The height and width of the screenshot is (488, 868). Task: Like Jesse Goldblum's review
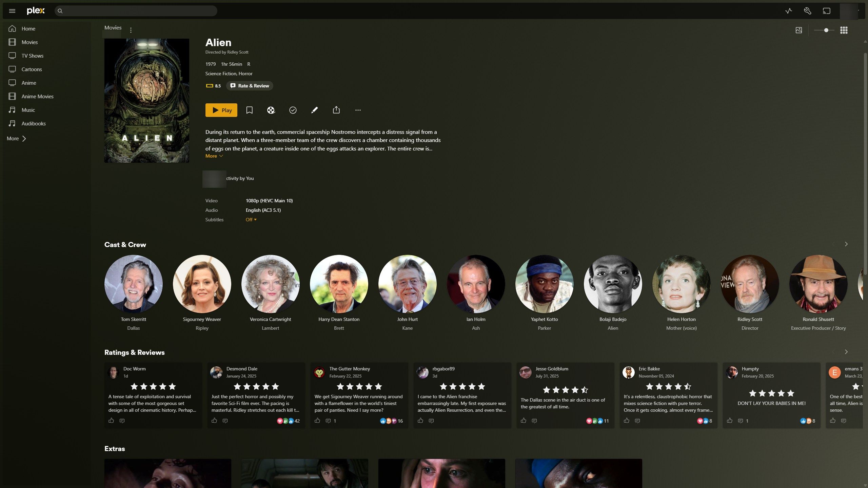pos(524,421)
